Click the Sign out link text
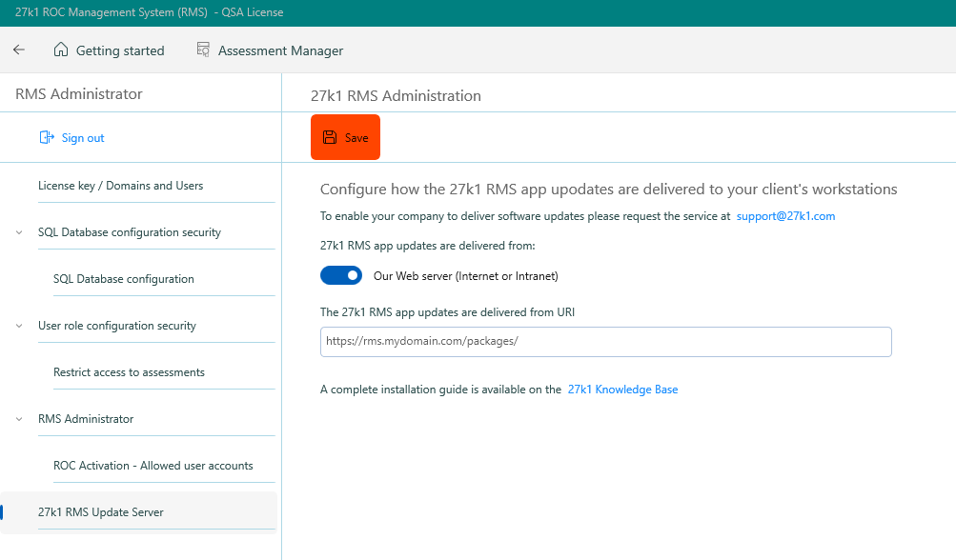 (x=83, y=138)
